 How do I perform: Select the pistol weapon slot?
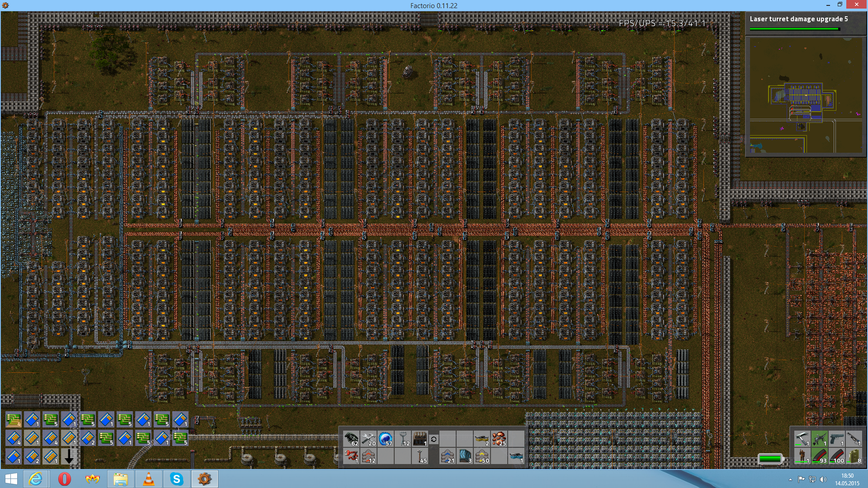[x=836, y=439]
